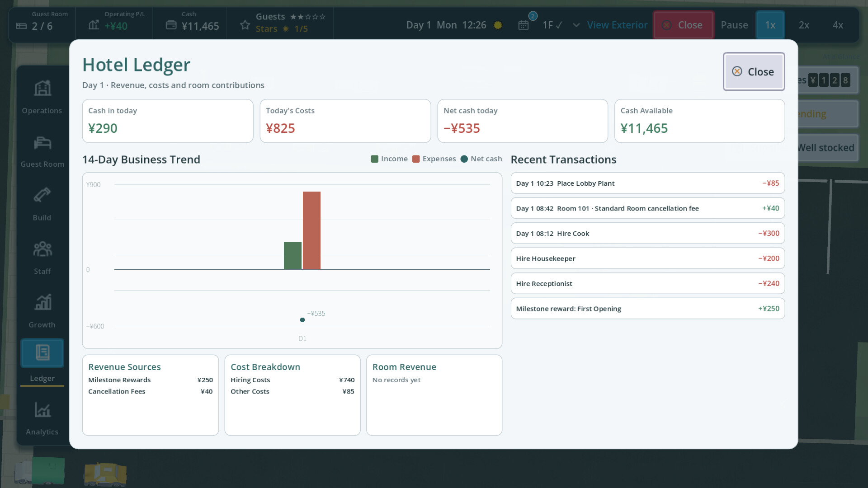
Task: Open the Guest Room bed icon in sidebar
Action: click(42, 143)
